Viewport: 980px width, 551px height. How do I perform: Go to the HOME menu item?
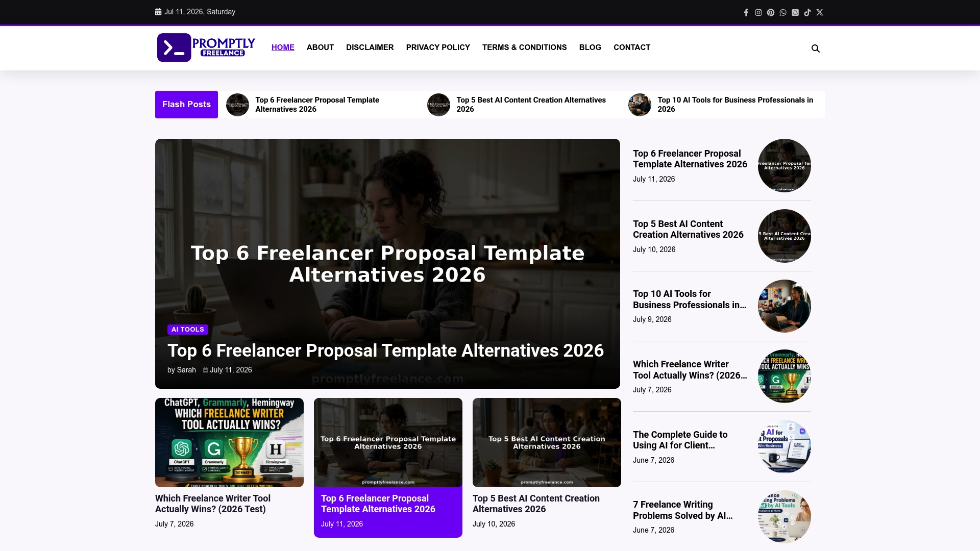click(283, 47)
